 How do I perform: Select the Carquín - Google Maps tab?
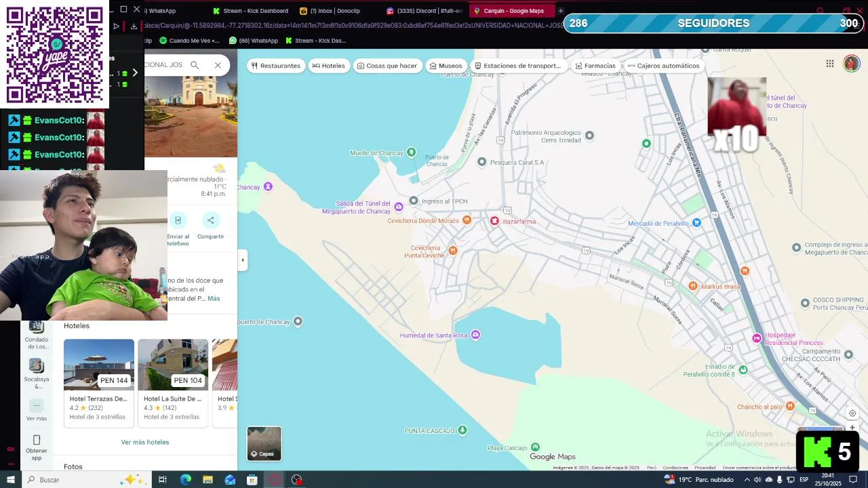(512, 11)
